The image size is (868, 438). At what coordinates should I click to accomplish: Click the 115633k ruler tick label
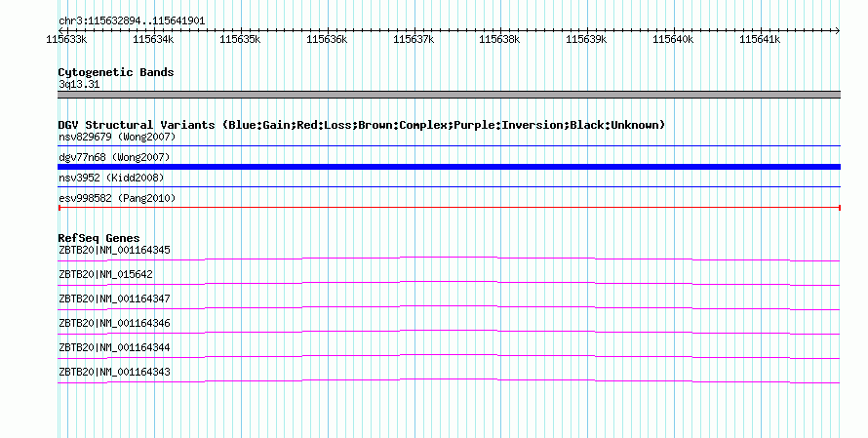(66, 39)
